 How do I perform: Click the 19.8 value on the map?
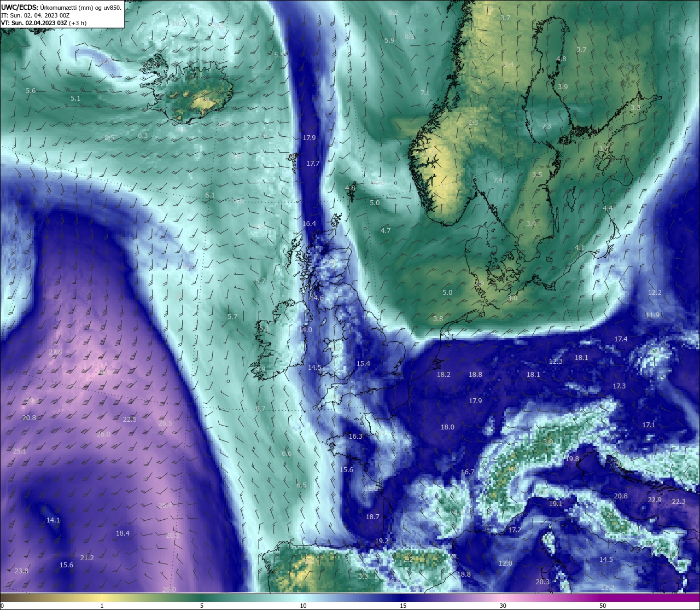click(x=572, y=458)
